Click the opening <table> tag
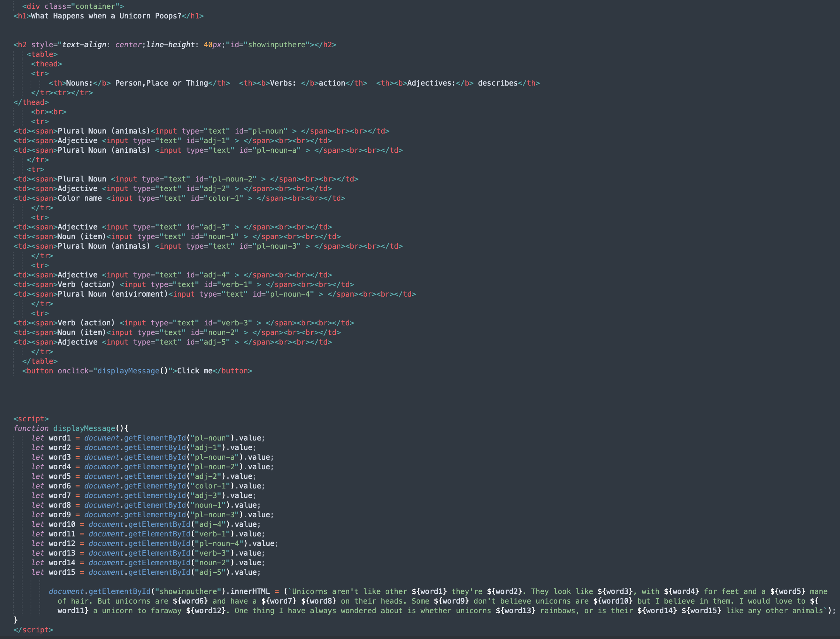The image size is (840, 639). coord(42,54)
